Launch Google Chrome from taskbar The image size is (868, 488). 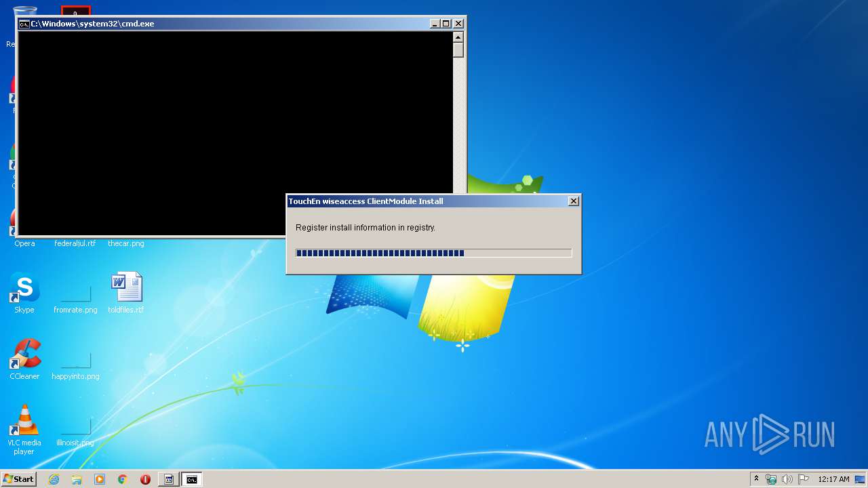pyautogui.click(x=123, y=479)
